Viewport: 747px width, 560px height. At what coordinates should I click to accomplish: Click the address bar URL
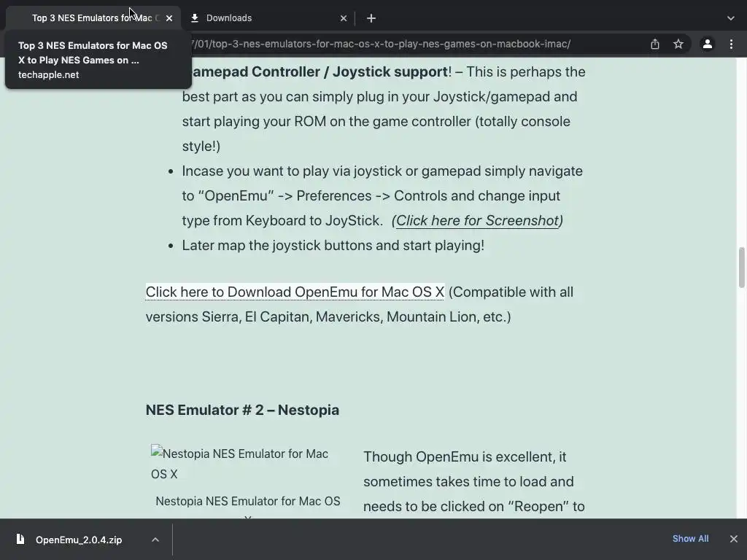(x=381, y=44)
